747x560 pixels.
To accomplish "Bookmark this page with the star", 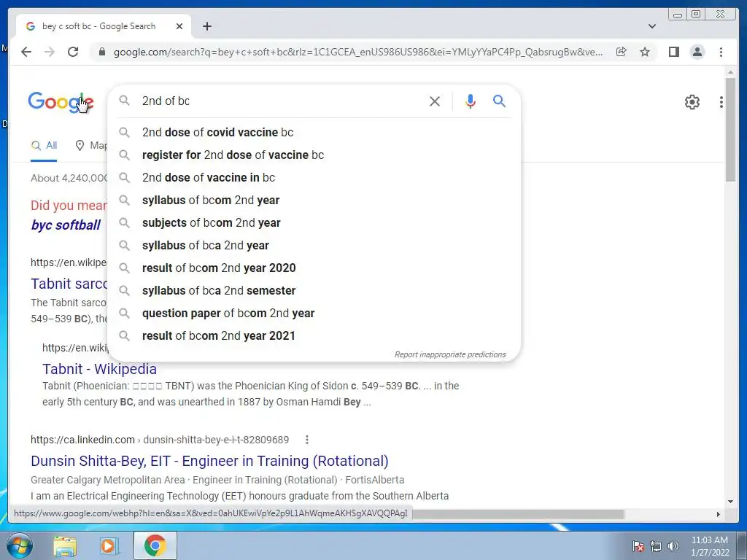I will point(645,52).
